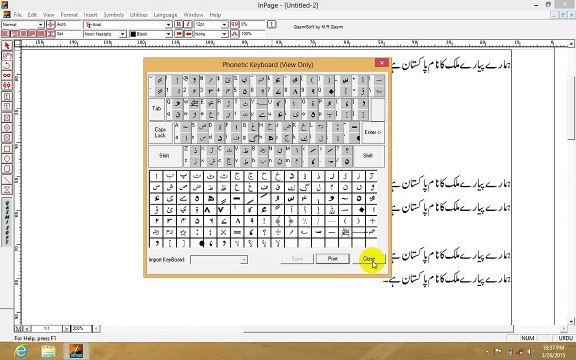Viewport: 576px width, 360px height.
Task: Select the unlink chain tool
Action: (7, 85)
